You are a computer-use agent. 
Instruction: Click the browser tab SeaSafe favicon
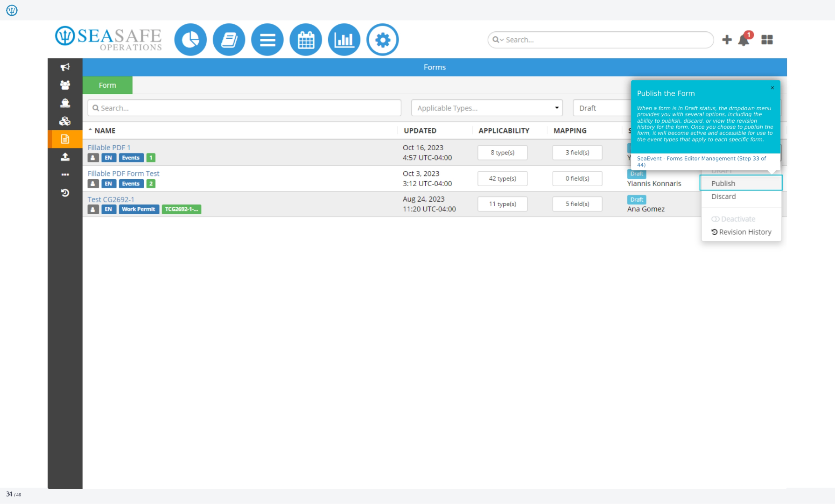(x=12, y=10)
